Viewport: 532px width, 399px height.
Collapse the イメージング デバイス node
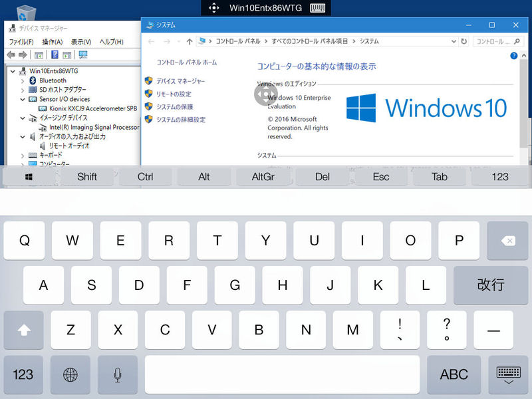[23, 118]
